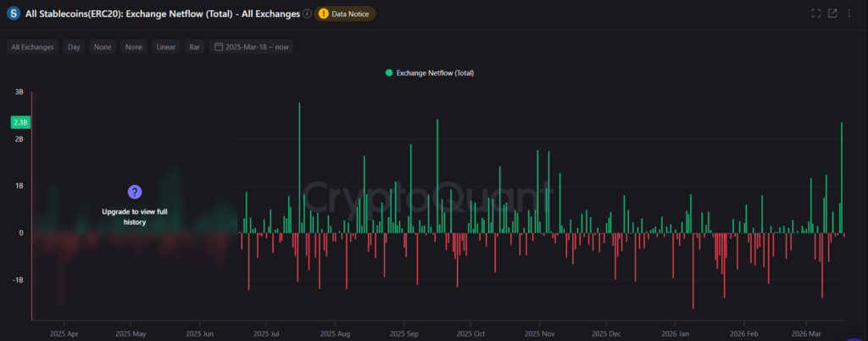Open the All Exchanges selector dropdown
Viewport: 868px width, 341px height.
tap(32, 48)
